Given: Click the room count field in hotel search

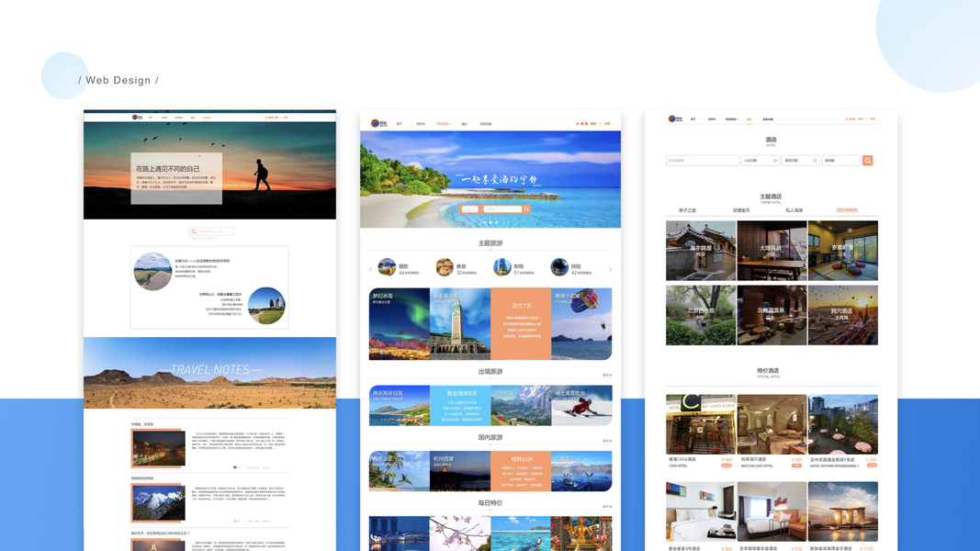Looking at the screenshot, I should point(841,161).
